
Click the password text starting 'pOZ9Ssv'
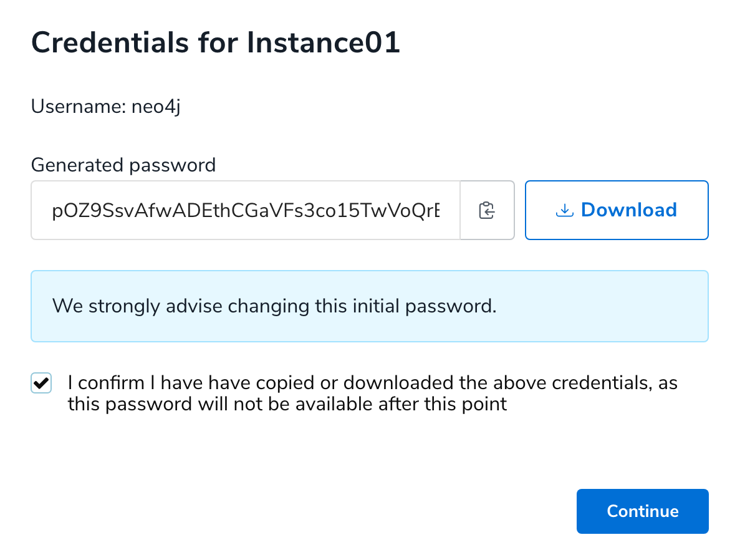point(245,210)
